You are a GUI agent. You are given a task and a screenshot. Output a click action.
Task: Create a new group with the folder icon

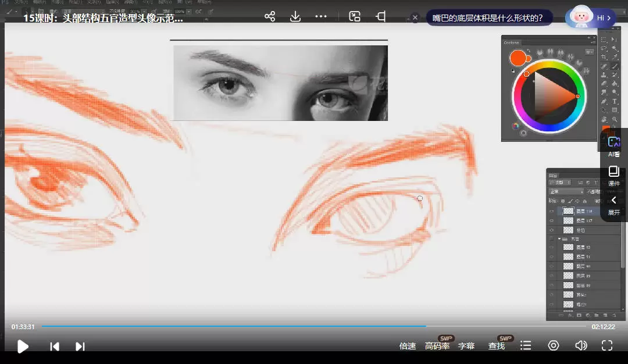point(597,315)
